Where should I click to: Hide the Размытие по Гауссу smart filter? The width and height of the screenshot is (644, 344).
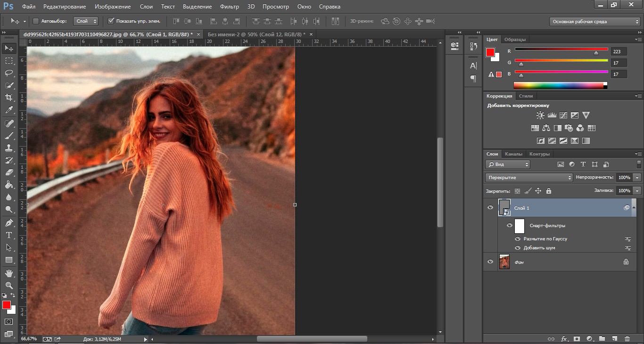pyautogui.click(x=518, y=239)
